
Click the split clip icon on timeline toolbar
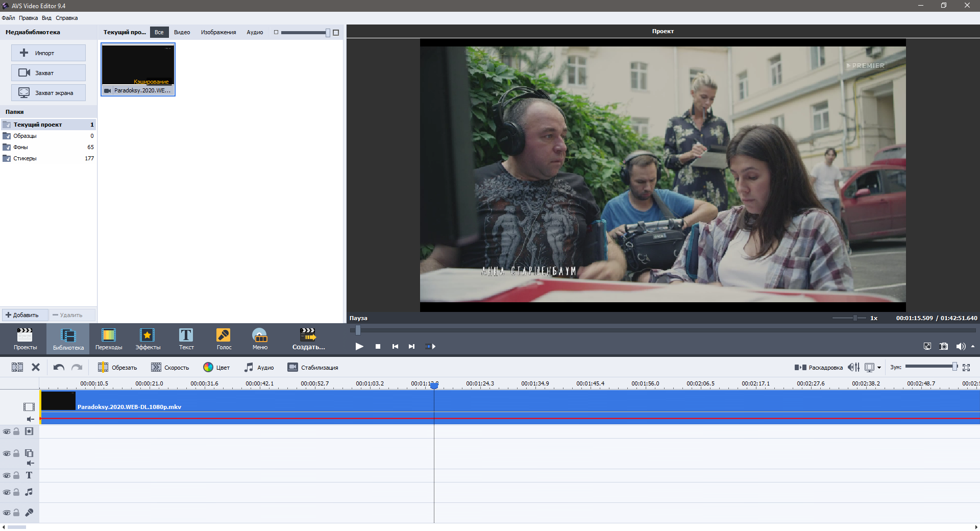point(17,367)
